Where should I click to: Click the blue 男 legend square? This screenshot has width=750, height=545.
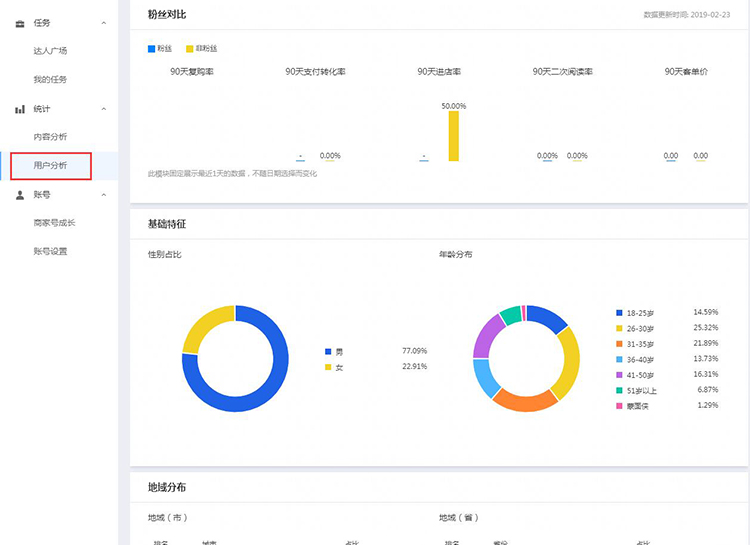point(327,352)
